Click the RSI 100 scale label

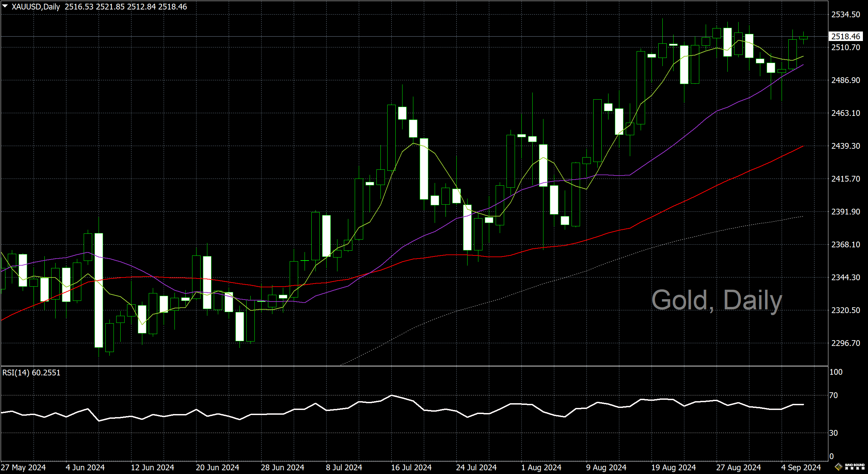point(836,372)
